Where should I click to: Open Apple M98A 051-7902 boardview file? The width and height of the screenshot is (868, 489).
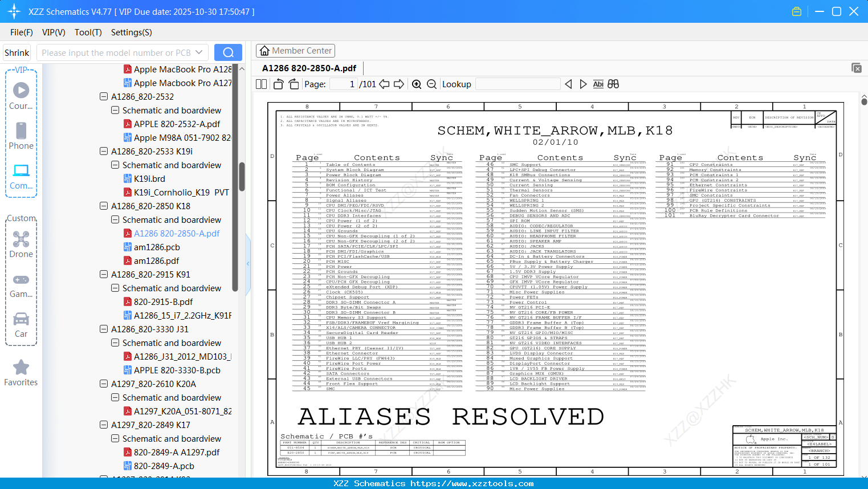[177, 137]
